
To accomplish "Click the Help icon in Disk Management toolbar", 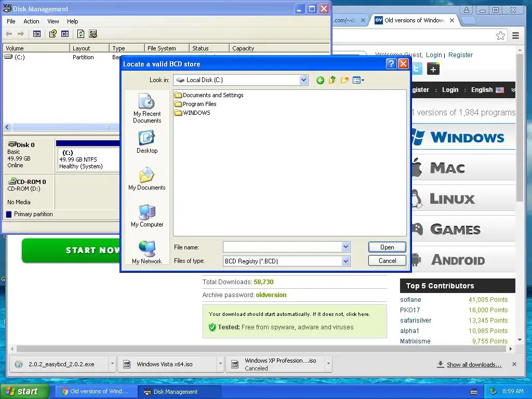I will tap(52, 34).
